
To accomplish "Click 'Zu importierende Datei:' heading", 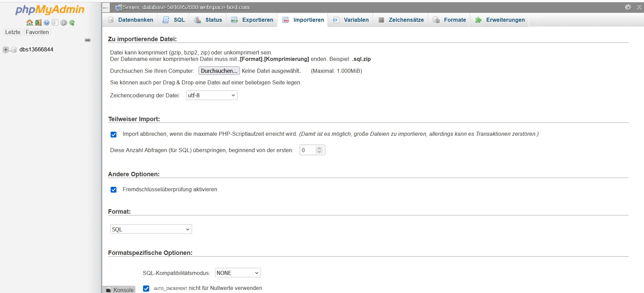I will point(142,39).
